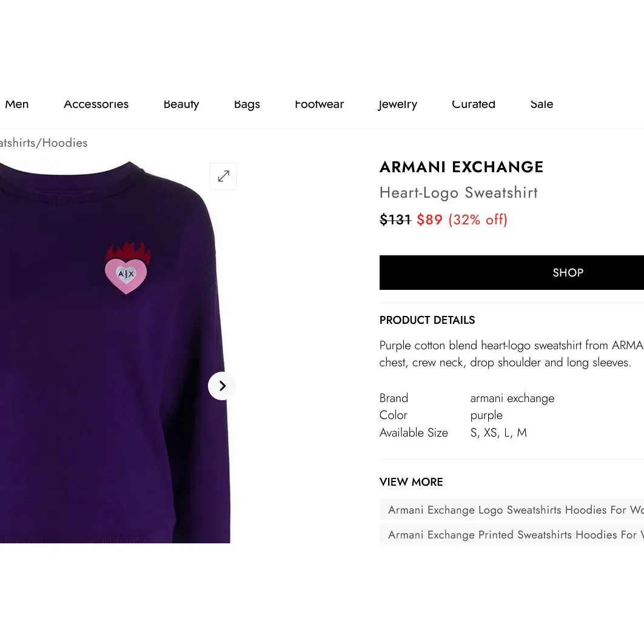Image resolution: width=644 pixels, height=644 pixels.
Task: Select the Jewelry category
Action: 397,104
